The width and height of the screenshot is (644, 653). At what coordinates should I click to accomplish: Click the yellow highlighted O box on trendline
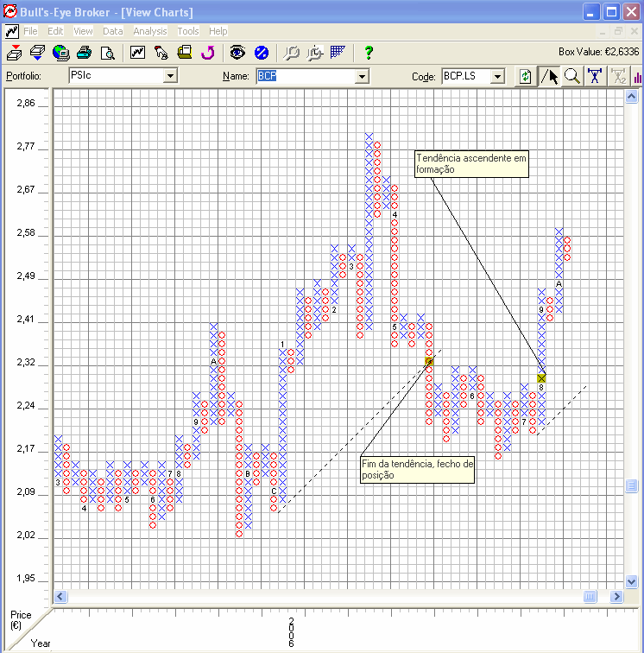click(x=429, y=361)
